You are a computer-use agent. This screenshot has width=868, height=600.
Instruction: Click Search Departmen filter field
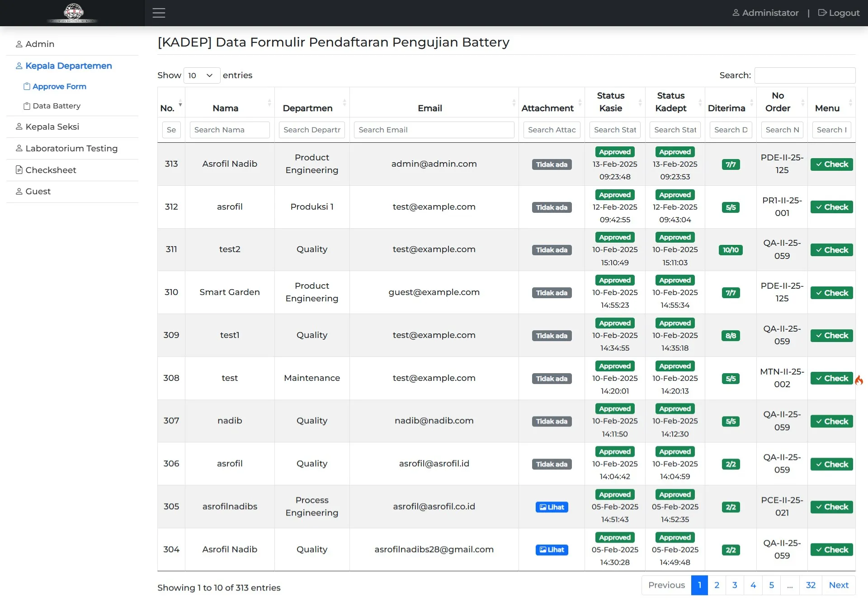pyautogui.click(x=312, y=130)
